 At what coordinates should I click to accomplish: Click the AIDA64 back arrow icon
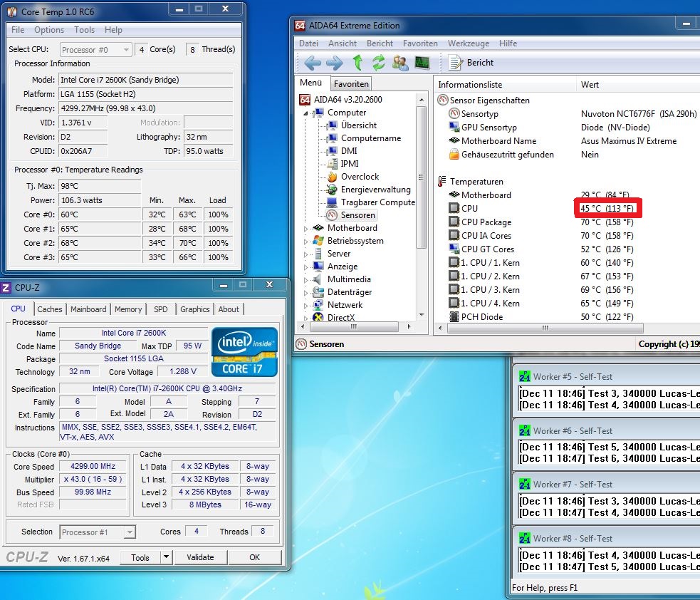pos(313,63)
